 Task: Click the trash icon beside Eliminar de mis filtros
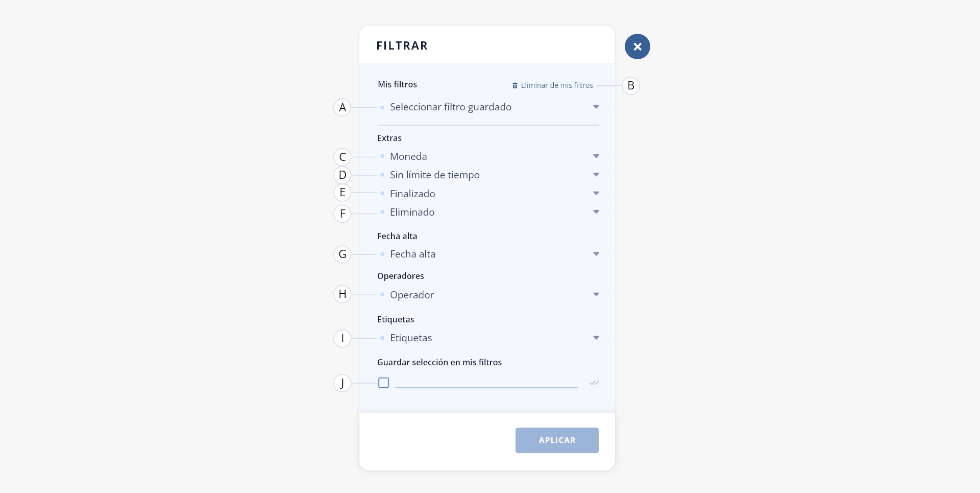pyautogui.click(x=515, y=85)
